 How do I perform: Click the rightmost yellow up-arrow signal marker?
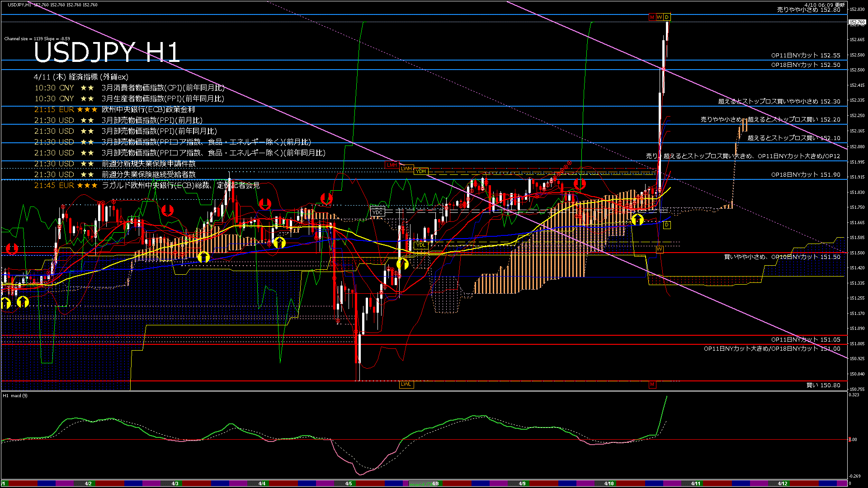tap(637, 220)
